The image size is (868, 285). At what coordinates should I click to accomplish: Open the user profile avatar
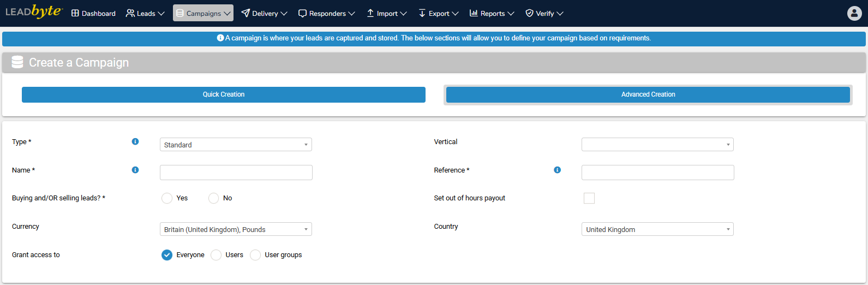[854, 13]
